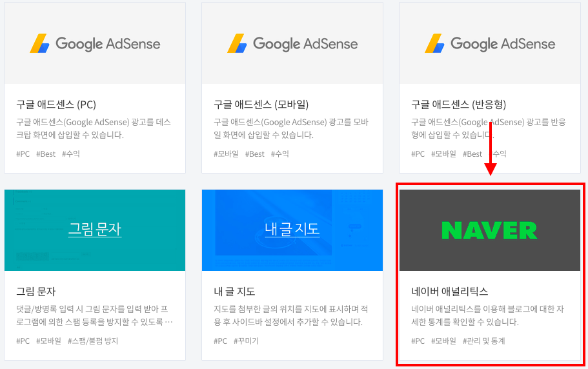Click description '블로그에 대한 자세한 통계를 확인할 수 있습니다'
Image resolution: width=588 pixels, height=369 pixels.
coord(487,315)
